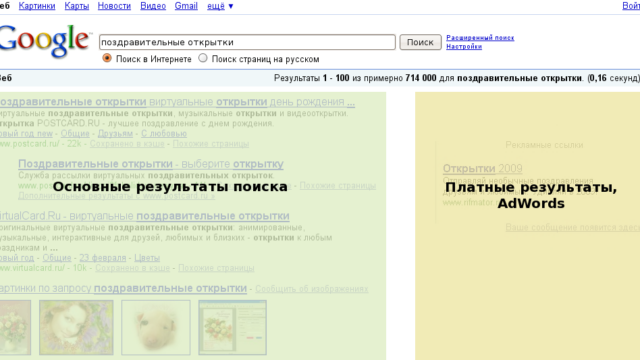Image resolution: width=640 pixels, height=360 pixels.
Task: Open VirtualCard.Ru виртуальные поздравительные открытки result
Action: pos(144,216)
